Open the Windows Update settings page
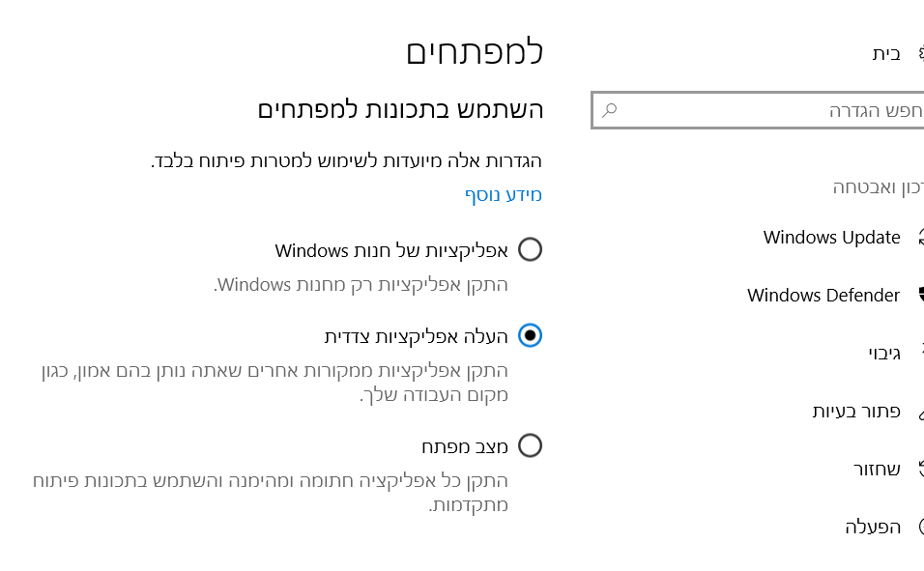 click(831, 237)
